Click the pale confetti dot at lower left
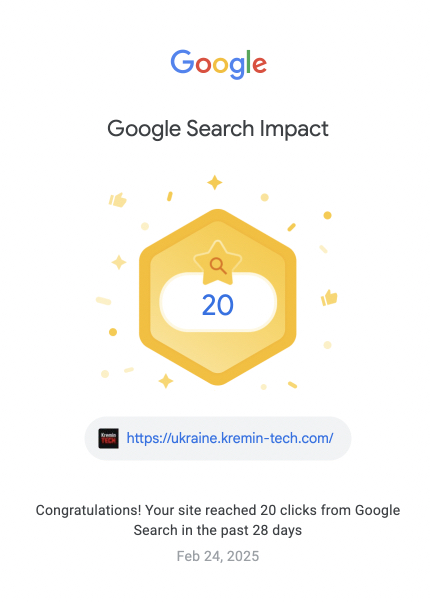This screenshot has height=602, width=430. tap(105, 374)
